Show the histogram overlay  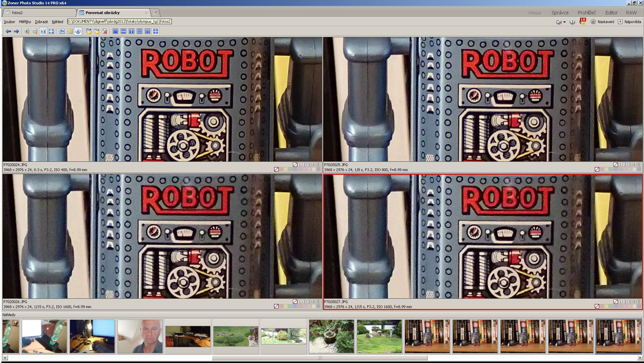click(62, 31)
